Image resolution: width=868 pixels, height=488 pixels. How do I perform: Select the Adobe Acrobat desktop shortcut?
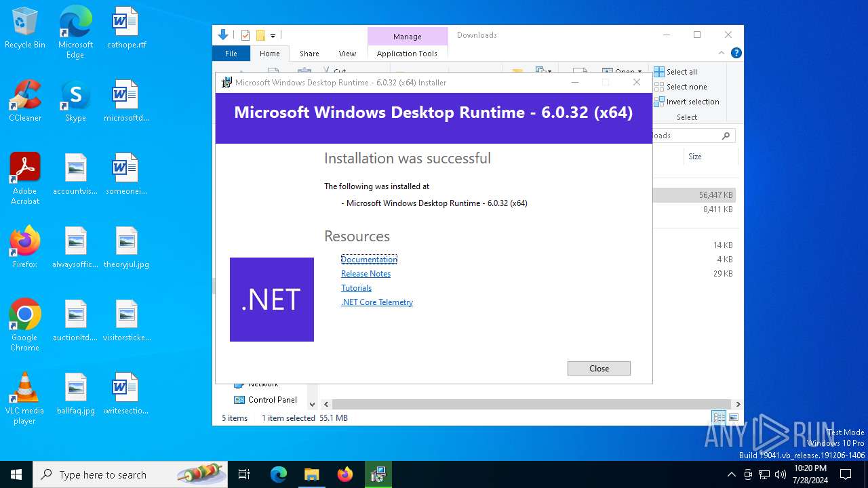point(25,179)
